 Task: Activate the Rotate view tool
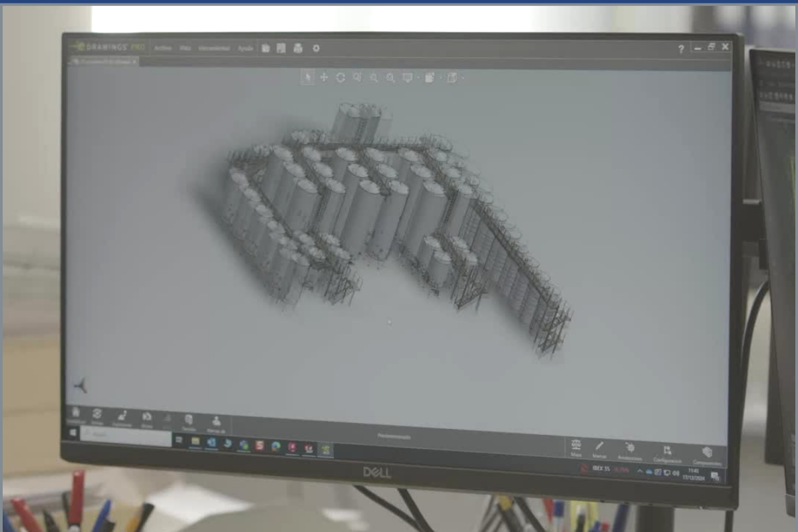[340, 78]
